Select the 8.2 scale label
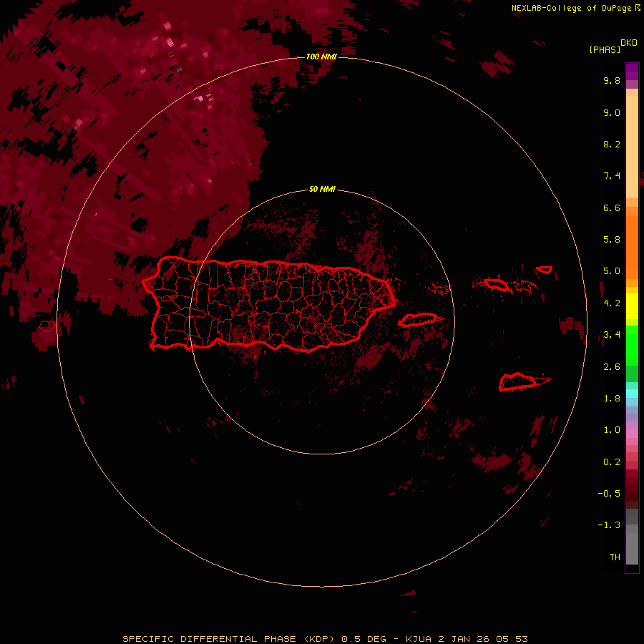 [612, 145]
